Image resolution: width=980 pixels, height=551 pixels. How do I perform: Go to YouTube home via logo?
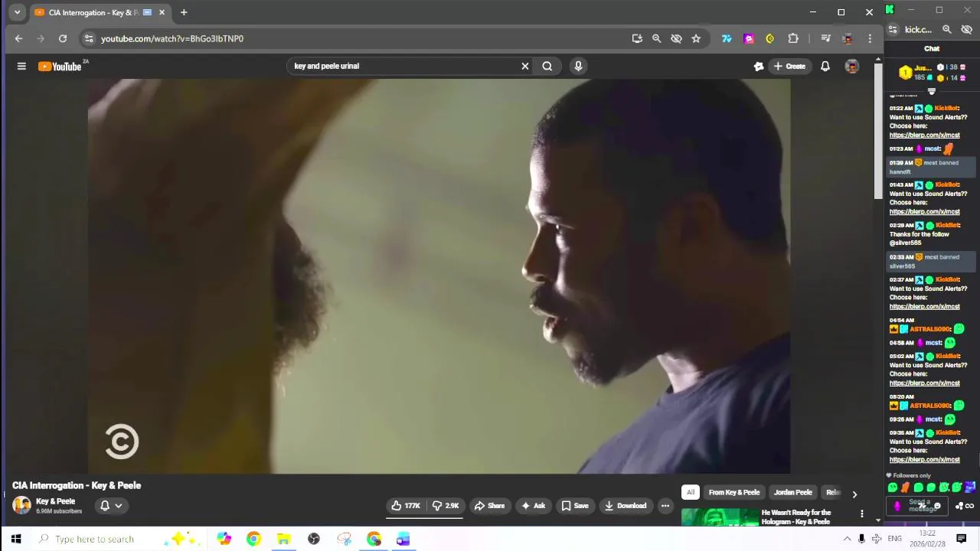click(60, 67)
